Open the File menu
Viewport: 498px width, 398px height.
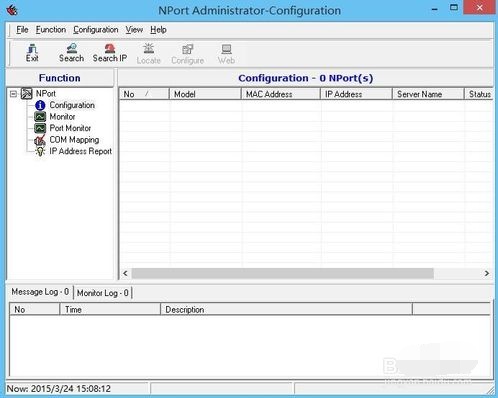[22, 30]
